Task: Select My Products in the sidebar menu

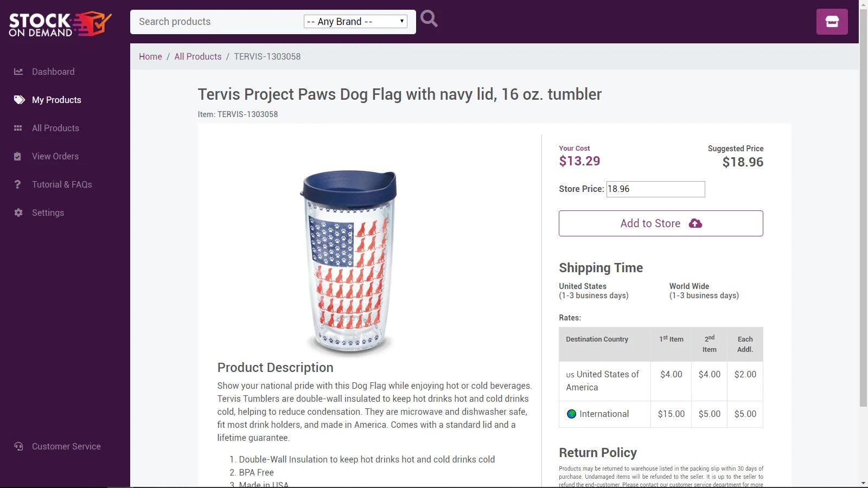Action: (56, 100)
